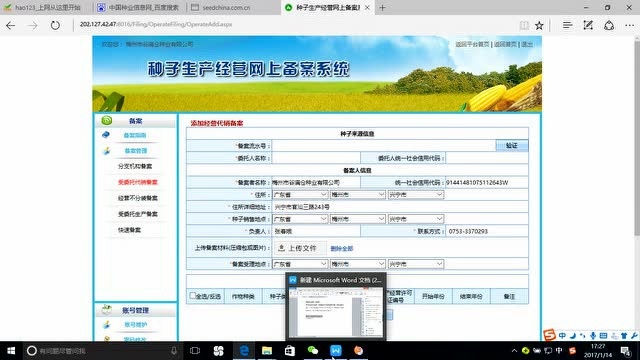
Task: Click the WPS Word icon on taskbar
Action: (336, 351)
